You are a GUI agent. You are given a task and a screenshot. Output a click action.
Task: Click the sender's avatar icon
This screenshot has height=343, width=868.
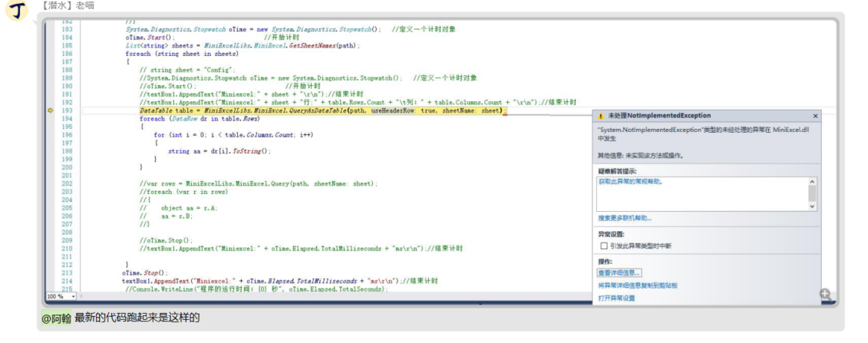tap(17, 10)
